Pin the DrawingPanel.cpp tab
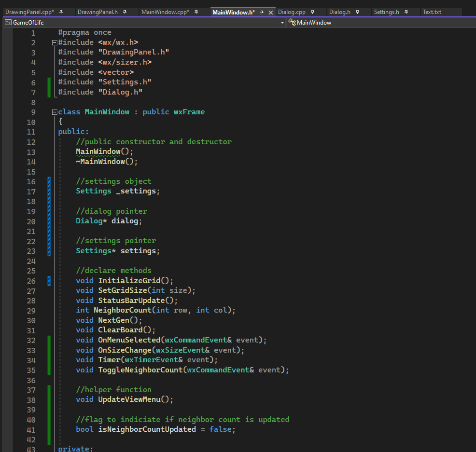This screenshot has width=476, height=452. coord(60,12)
